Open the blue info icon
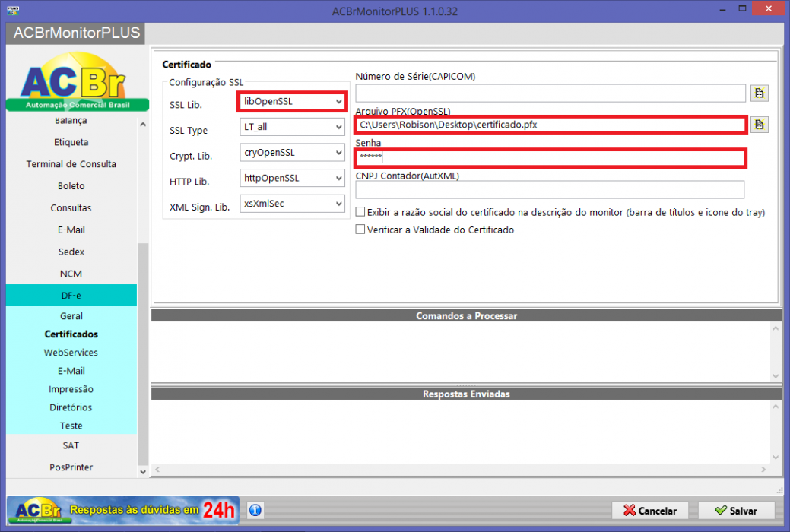This screenshot has height=532, width=790. pos(255,510)
